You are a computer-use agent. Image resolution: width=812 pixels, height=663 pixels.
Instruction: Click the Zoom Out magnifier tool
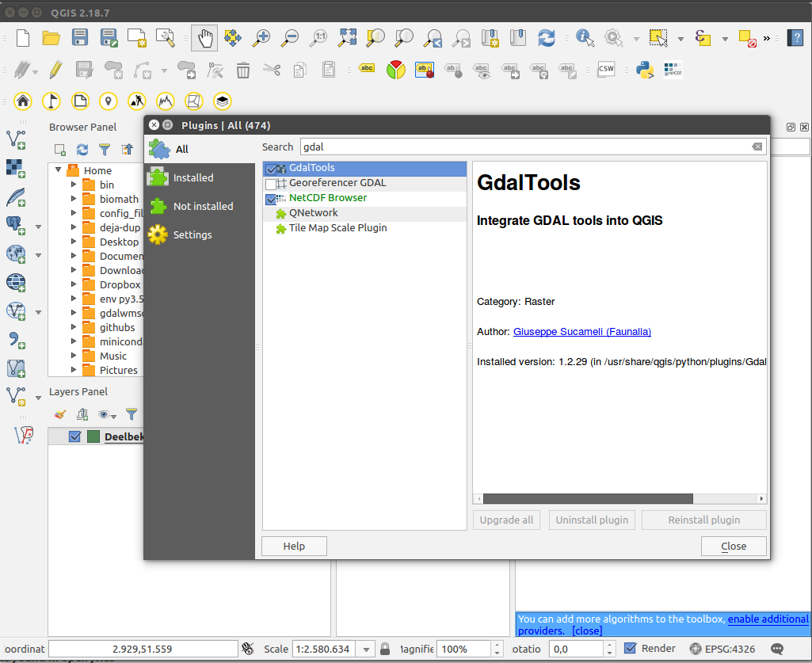[x=290, y=38]
